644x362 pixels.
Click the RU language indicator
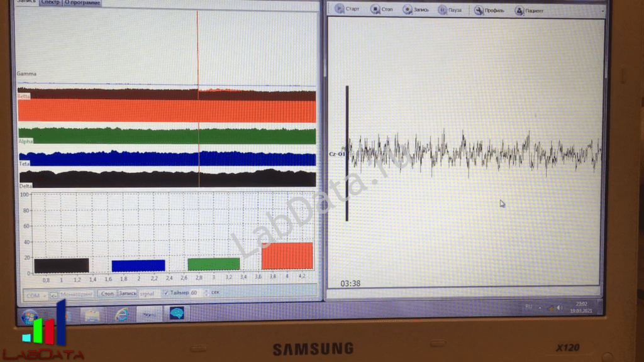(x=528, y=307)
